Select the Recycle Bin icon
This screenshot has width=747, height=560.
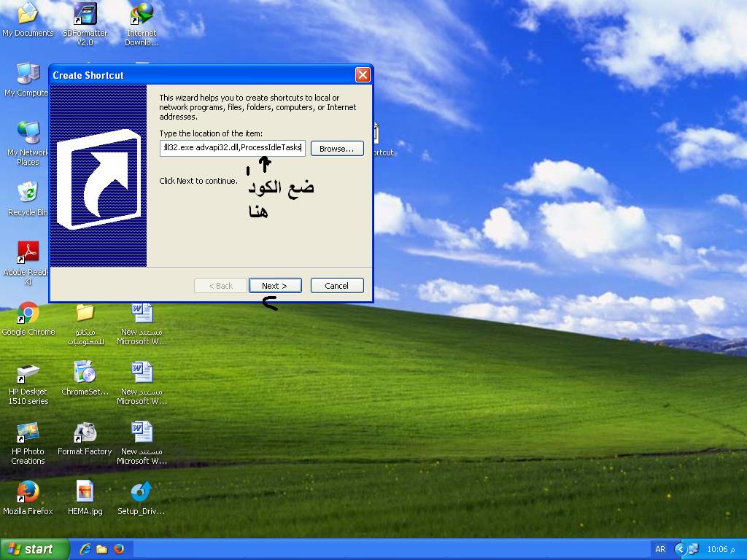click(28, 198)
